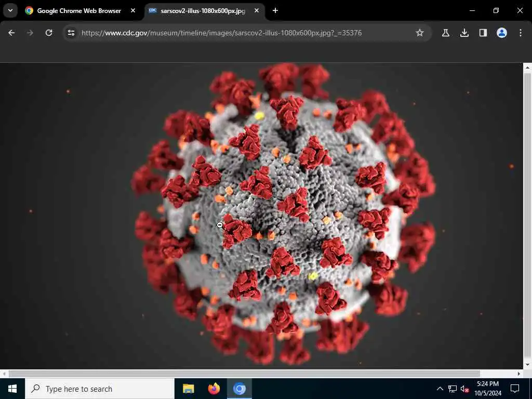Screen dimensions: 532x399
Task: Reload the current page
Action: (x=49, y=33)
